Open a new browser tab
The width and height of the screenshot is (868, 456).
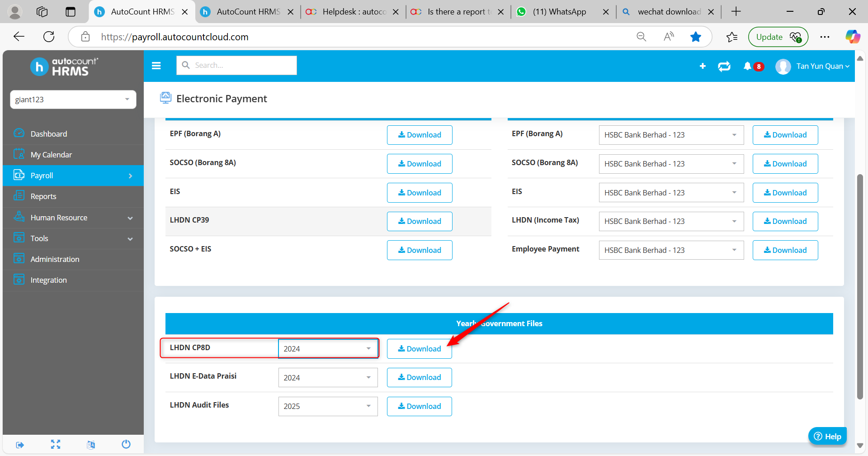(x=736, y=12)
